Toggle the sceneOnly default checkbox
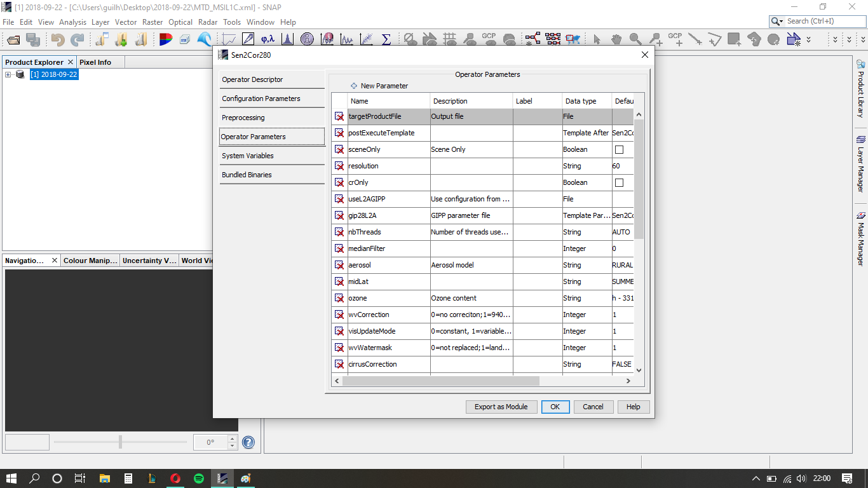The image size is (868, 488). [620, 150]
